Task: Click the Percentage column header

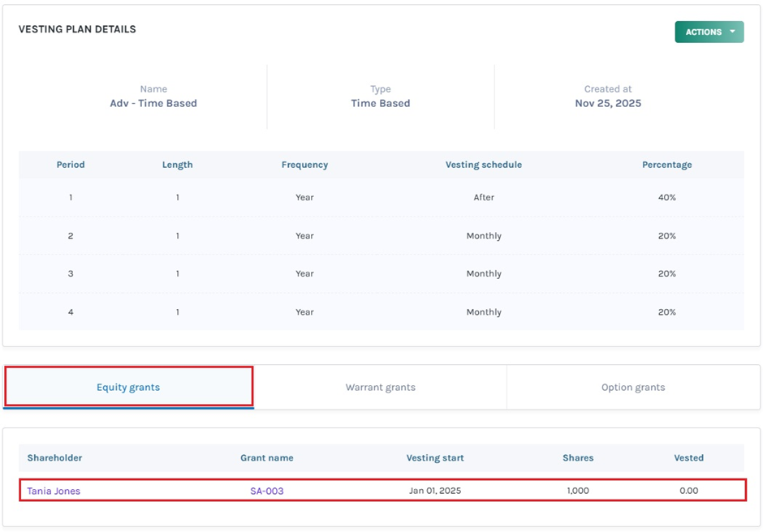Action: point(666,165)
